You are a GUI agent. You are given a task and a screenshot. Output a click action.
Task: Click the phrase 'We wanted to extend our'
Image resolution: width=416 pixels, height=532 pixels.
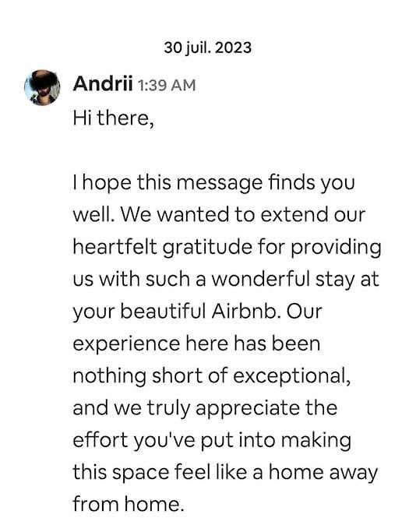pos(242,214)
